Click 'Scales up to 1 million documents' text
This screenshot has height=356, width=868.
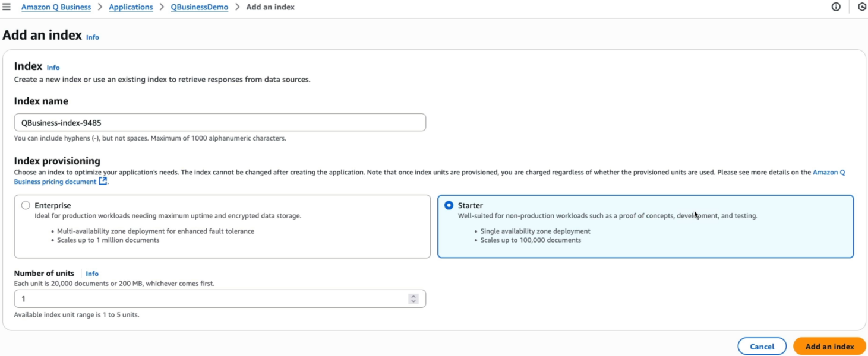point(108,240)
